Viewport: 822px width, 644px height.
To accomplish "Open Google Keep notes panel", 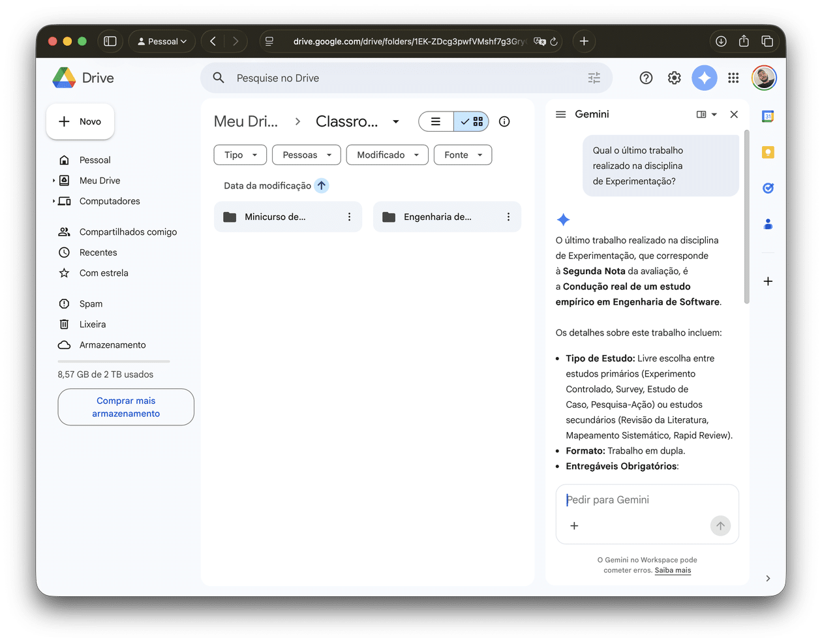I will click(768, 151).
